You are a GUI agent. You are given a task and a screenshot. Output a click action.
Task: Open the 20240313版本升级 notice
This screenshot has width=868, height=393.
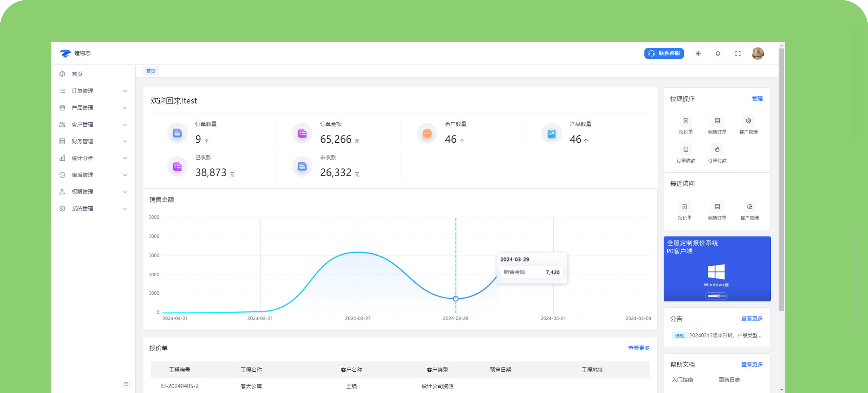pyautogui.click(x=725, y=335)
